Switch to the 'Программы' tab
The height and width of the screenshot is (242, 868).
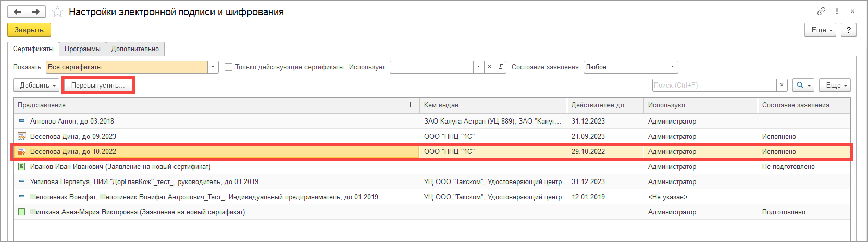tap(82, 49)
